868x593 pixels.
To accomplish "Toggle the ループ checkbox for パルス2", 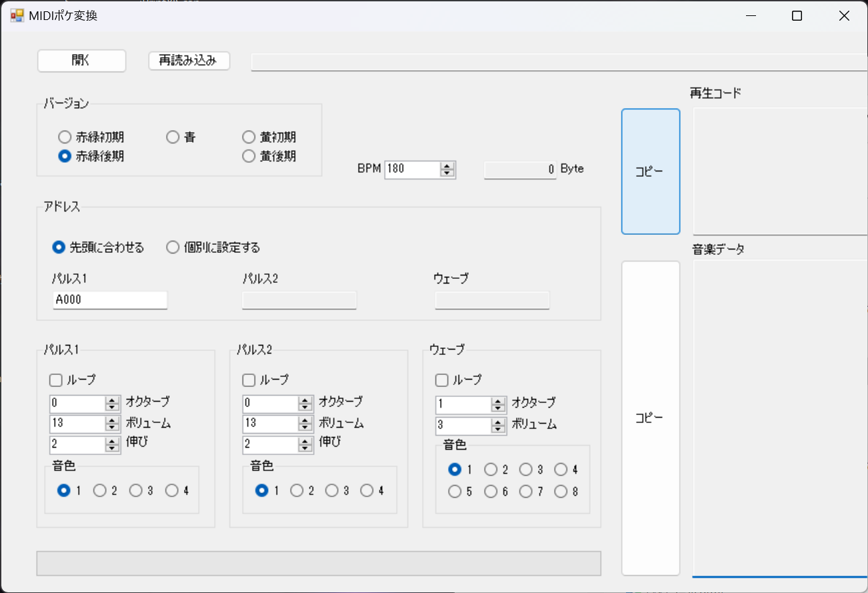I will [249, 380].
